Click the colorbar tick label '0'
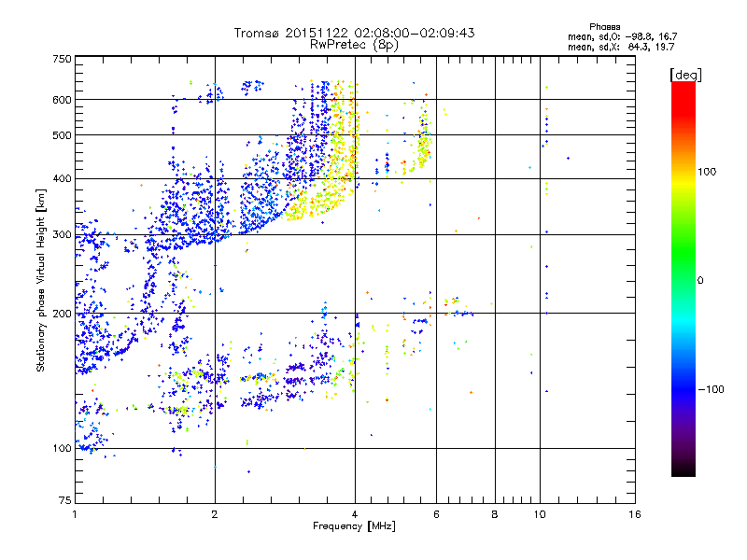This screenshot has width=747, height=560. pyautogui.click(x=700, y=281)
